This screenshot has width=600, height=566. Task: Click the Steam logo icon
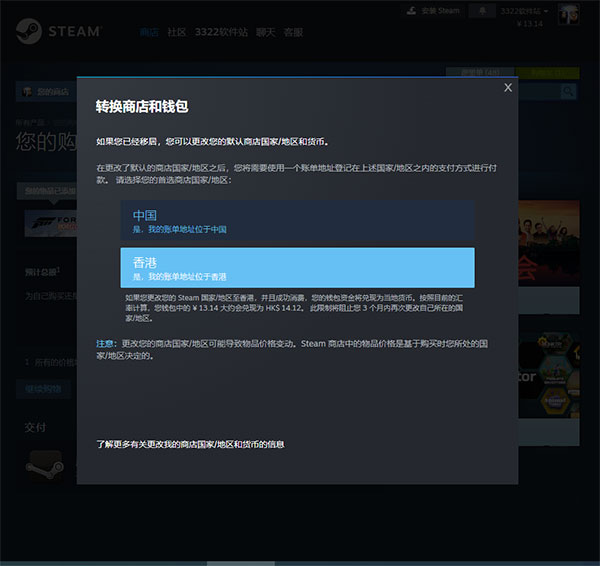click(x=29, y=31)
